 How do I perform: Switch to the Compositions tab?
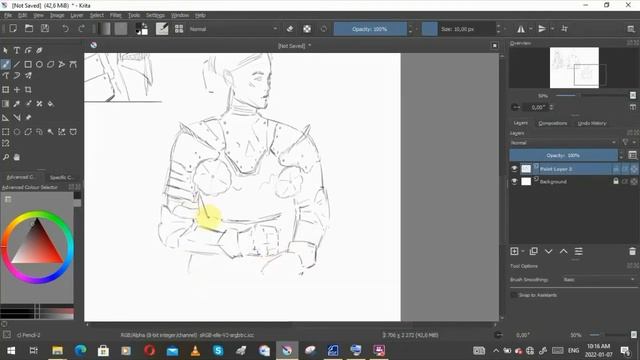click(x=553, y=123)
